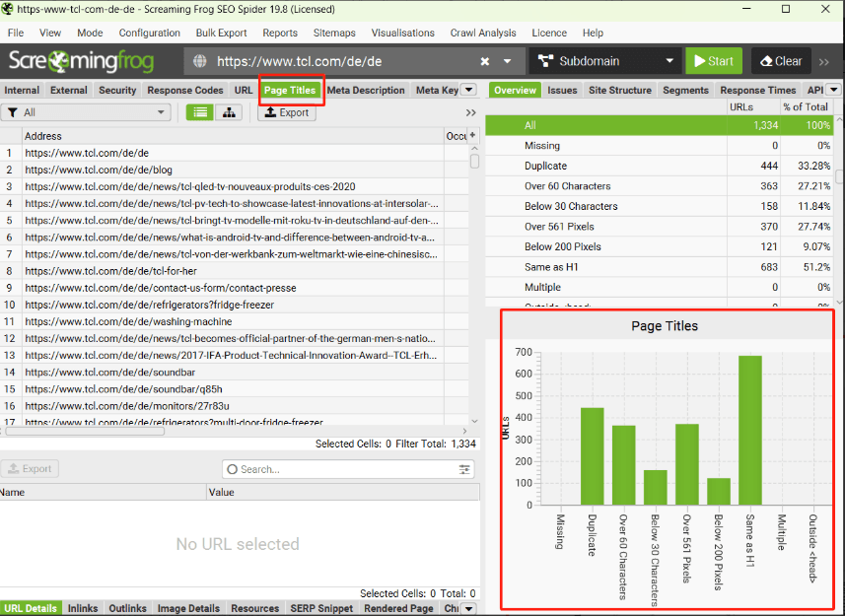Click the globe icon in URL bar
The image size is (845, 616).
(200, 61)
